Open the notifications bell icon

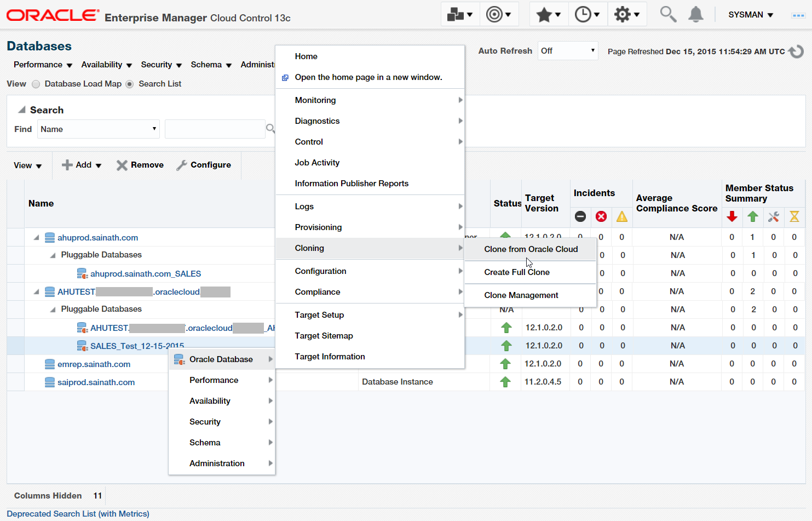click(695, 14)
